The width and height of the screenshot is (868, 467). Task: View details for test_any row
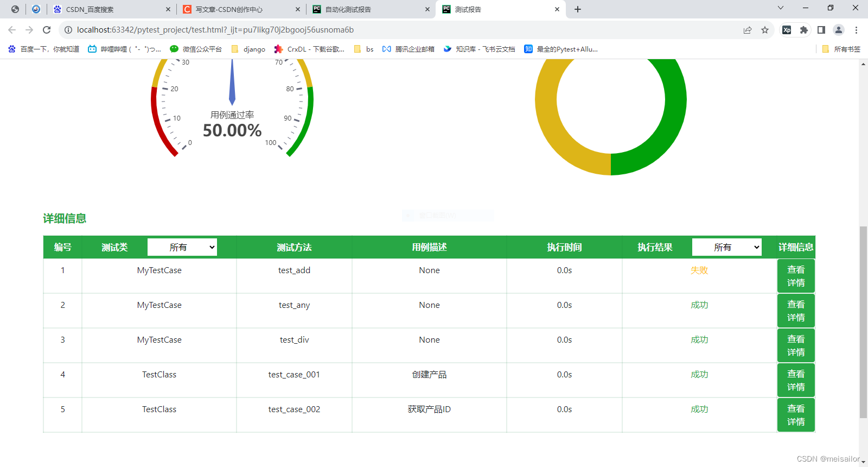coord(796,311)
